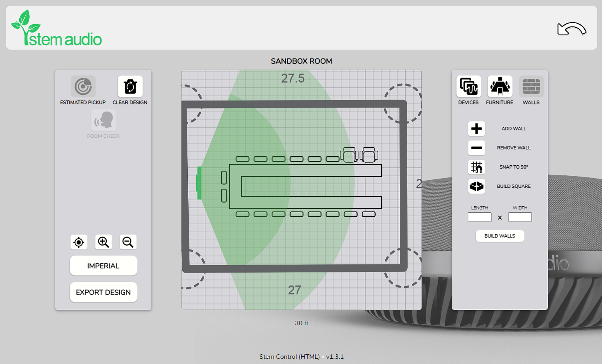Click the Build Square icon
This screenshot has height=364, width=602.
[476, 186]
